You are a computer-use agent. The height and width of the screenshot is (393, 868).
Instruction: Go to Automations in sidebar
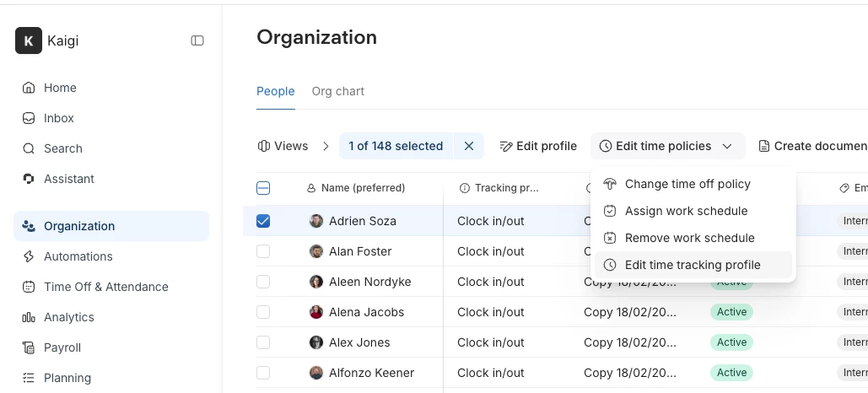tap(78, 256)
